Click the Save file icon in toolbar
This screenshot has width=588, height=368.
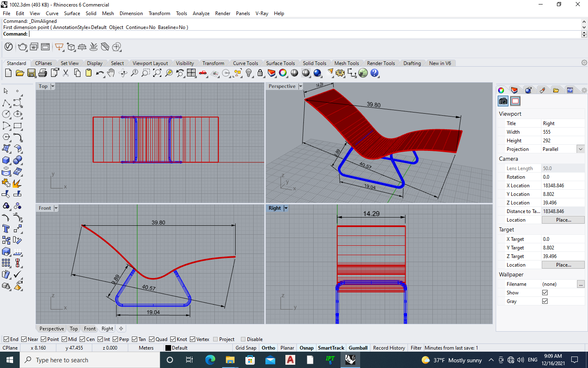point(31,73)
